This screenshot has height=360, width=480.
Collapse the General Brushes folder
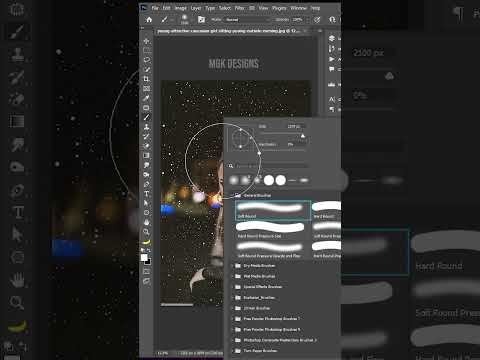point(233,195)
